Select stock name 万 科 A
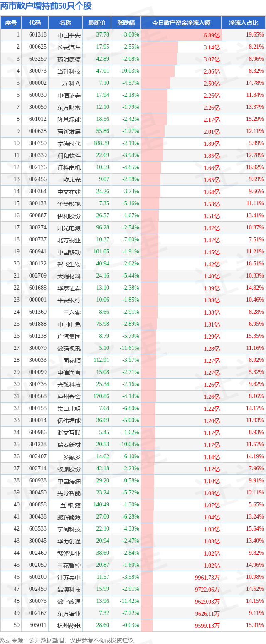This screenshot has height=644, width=266. click(x=71, y=84)
